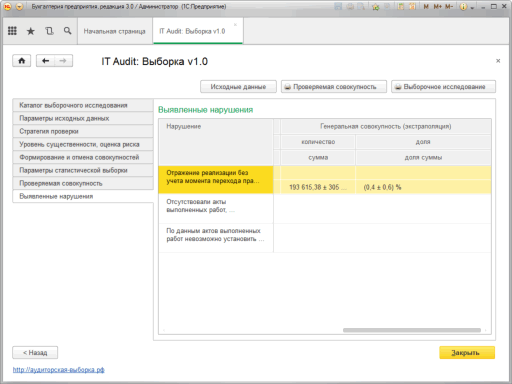Print Проверяемая совокупность report
This screenshot has width=512, height=384.
point(334,87)
